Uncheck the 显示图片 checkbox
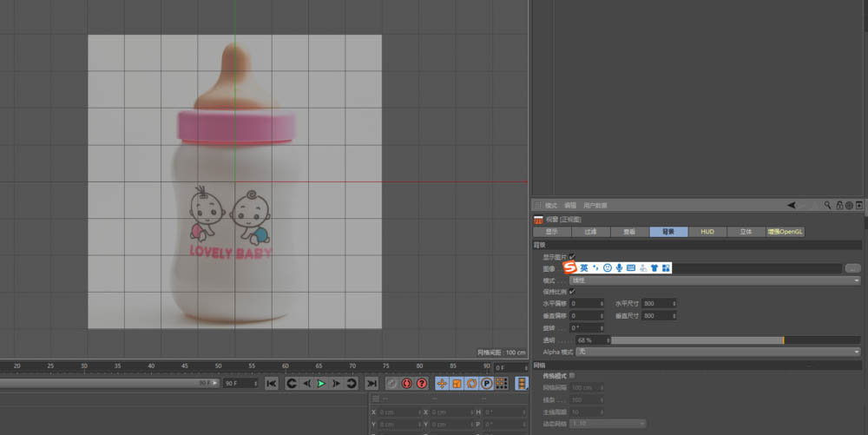868x435 pixels. coord(572,257)
